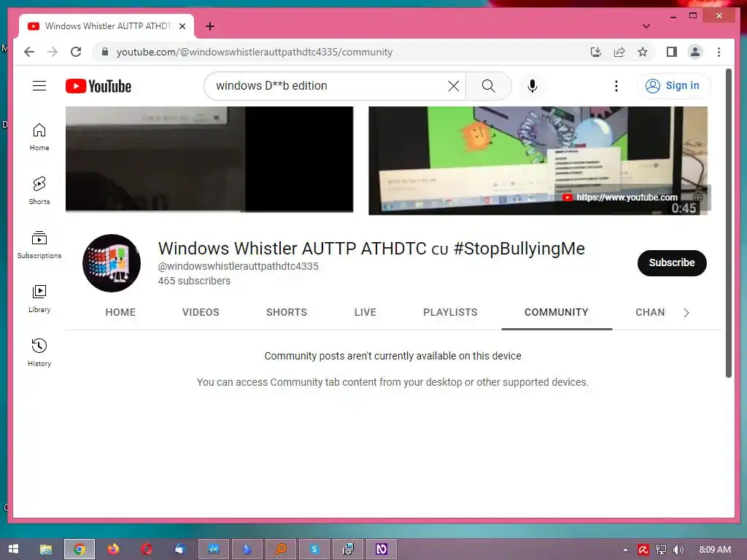The image size is (747, 560).
Task: Start voice search with the microphone icon
Action: (533, 86)
